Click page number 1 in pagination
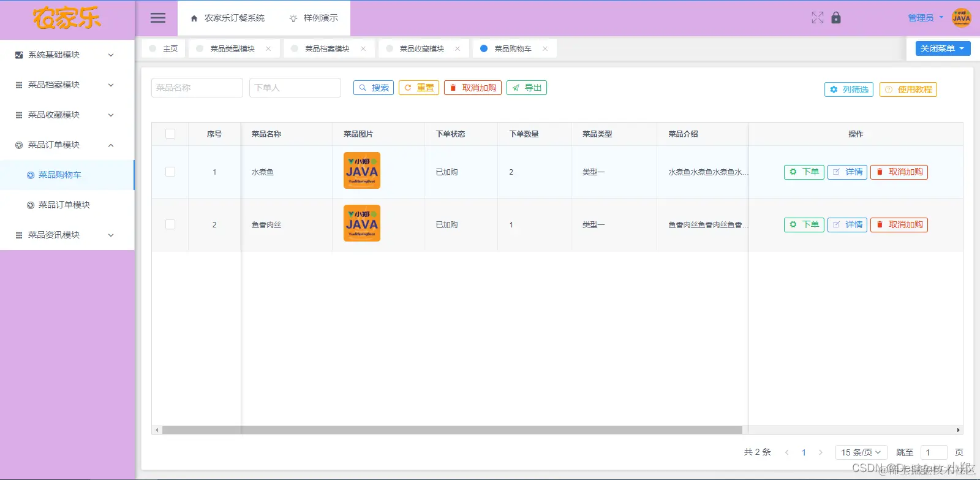Screen dimensions: 980x480 tap(804, 452)
